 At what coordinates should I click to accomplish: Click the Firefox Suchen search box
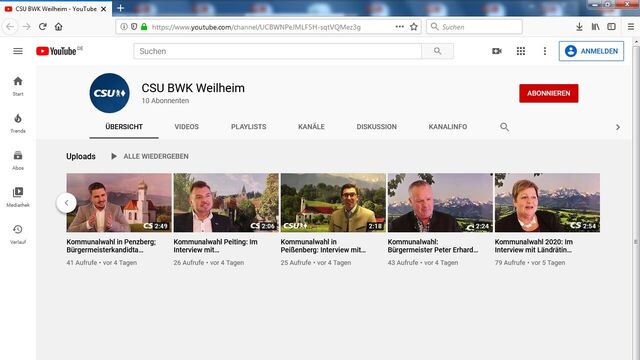pyautogui.click(x=474, y=27)
